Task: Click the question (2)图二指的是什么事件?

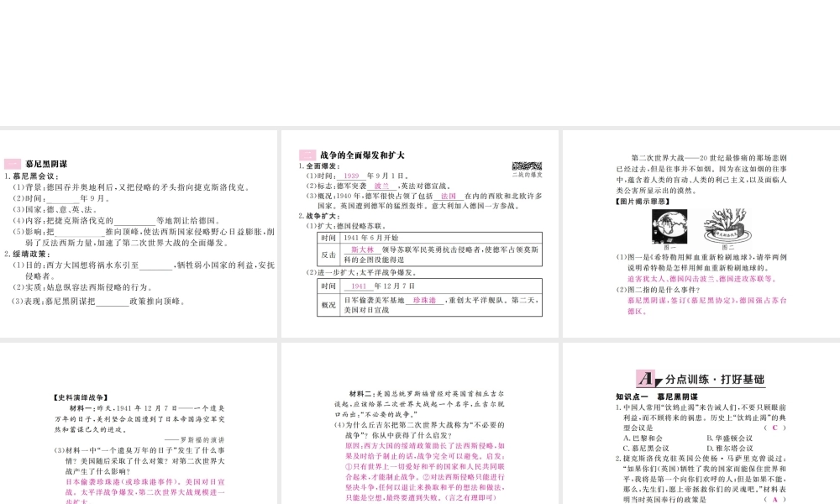Action: tap(658, 290)
